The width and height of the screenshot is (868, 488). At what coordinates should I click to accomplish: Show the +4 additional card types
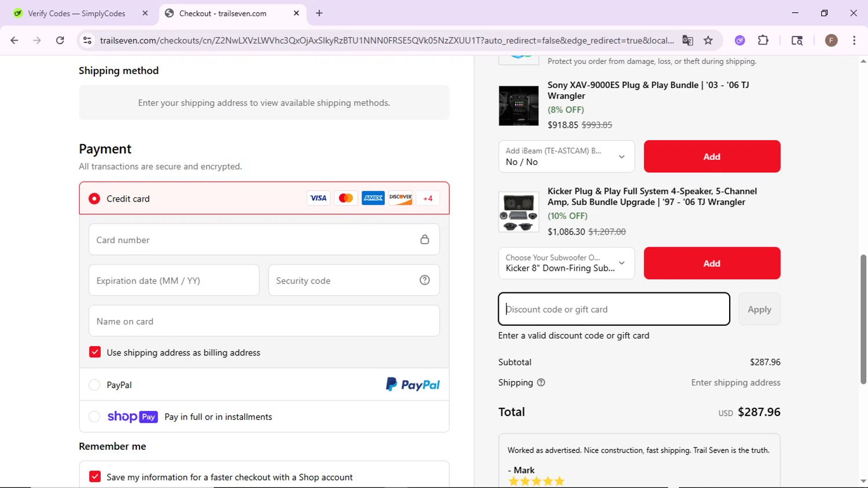428,198
